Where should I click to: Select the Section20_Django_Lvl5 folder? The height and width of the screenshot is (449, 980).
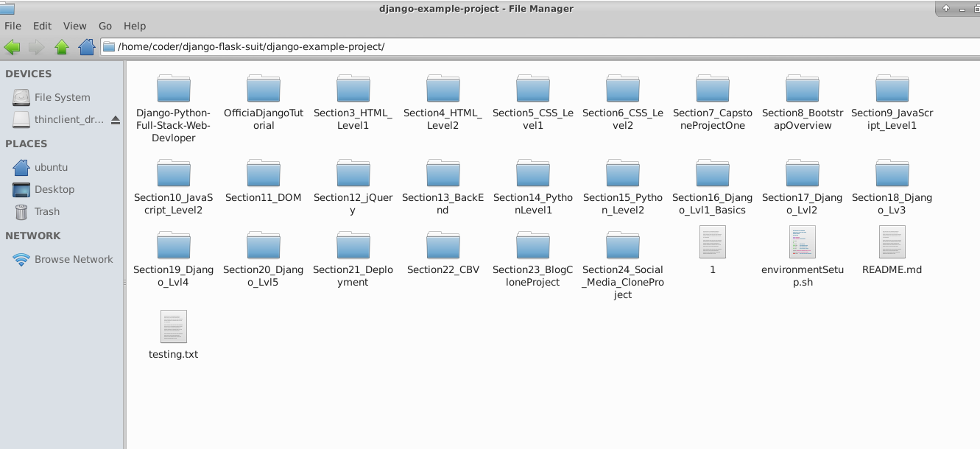(x=264, y=259)
